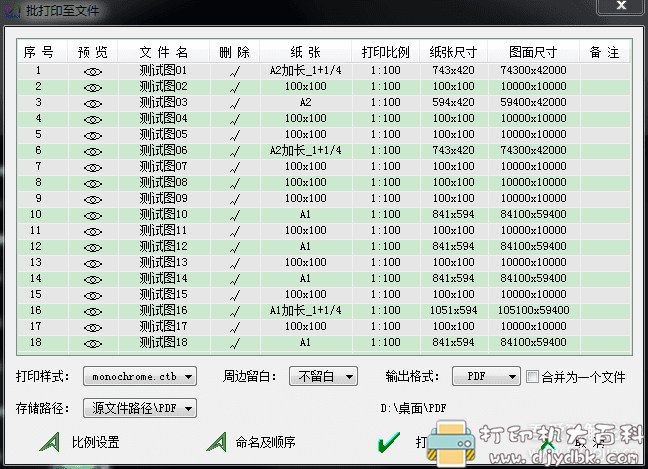The width and height of the screenshot is (648, 469).
Task: Click scale 1:100 in row 10
Action: [386, 214]
